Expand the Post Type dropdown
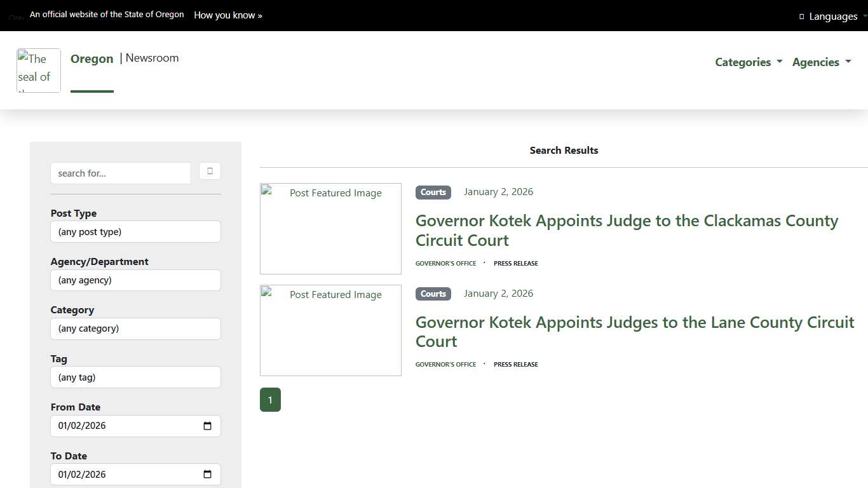 (135, 232)
